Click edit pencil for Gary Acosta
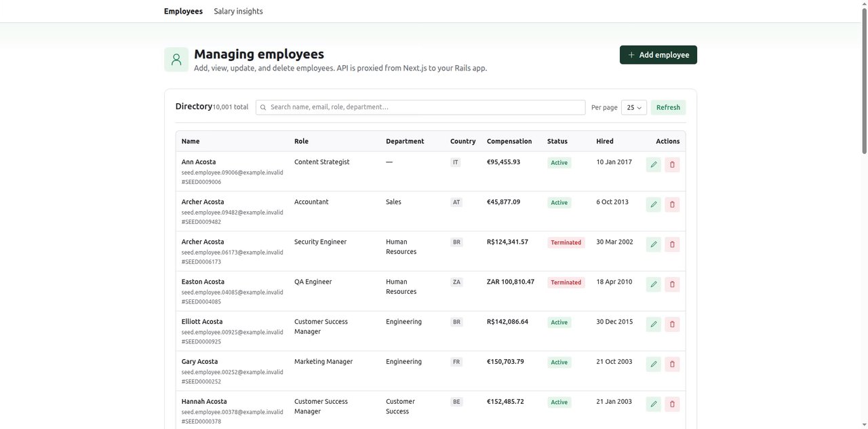This screenshot has height=429, width=868. 654,365
